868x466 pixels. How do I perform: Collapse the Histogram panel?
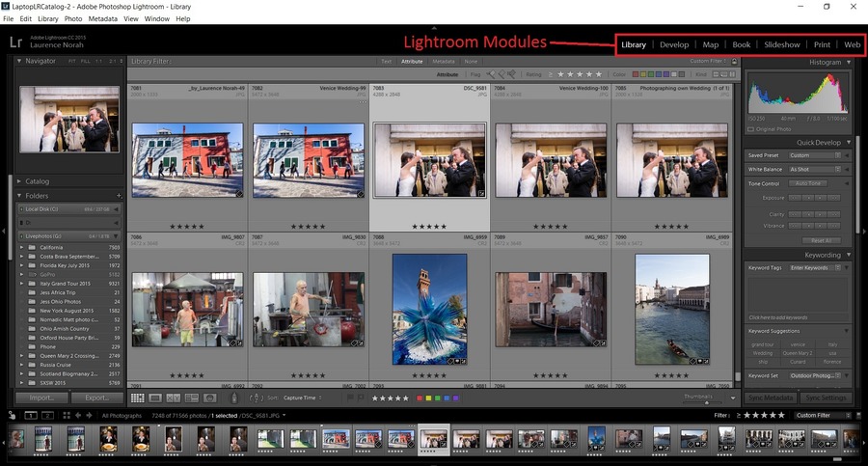pos(849,62)
